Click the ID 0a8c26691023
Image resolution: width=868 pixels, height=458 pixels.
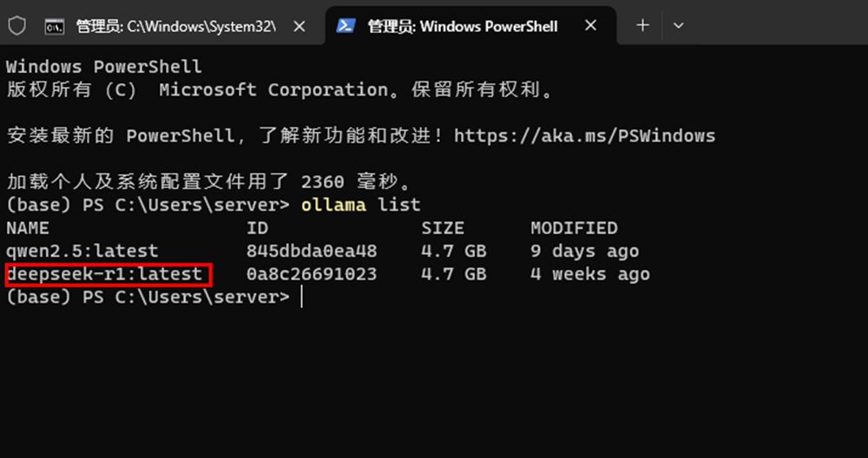312,275
